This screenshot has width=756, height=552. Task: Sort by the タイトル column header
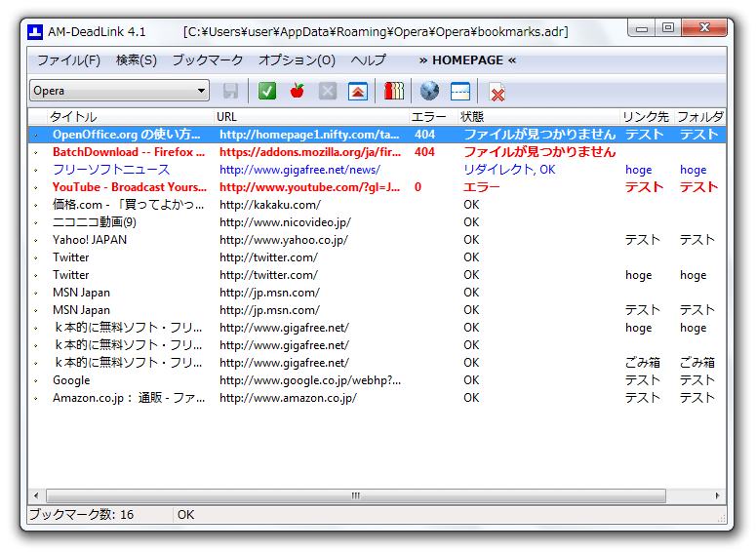[130, 117]
